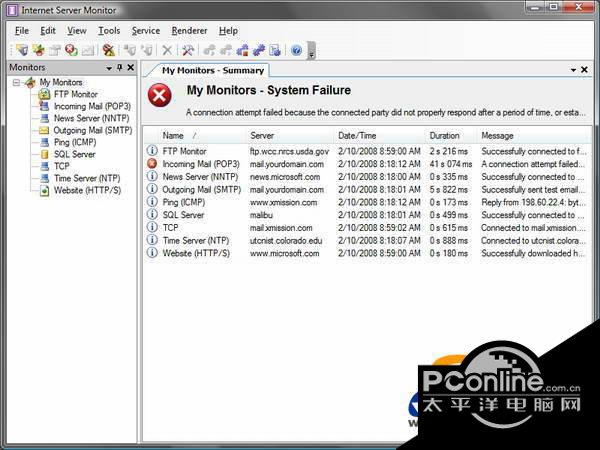Sort by the Name column header
Viewport: 600px width, 450px height.
195,135
